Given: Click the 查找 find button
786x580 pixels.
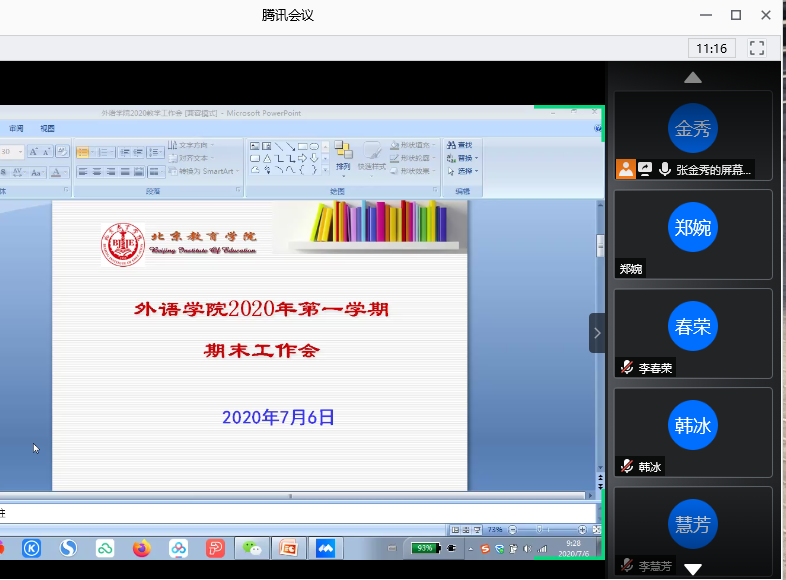Looking at the screenshot, I should [460, 145].
